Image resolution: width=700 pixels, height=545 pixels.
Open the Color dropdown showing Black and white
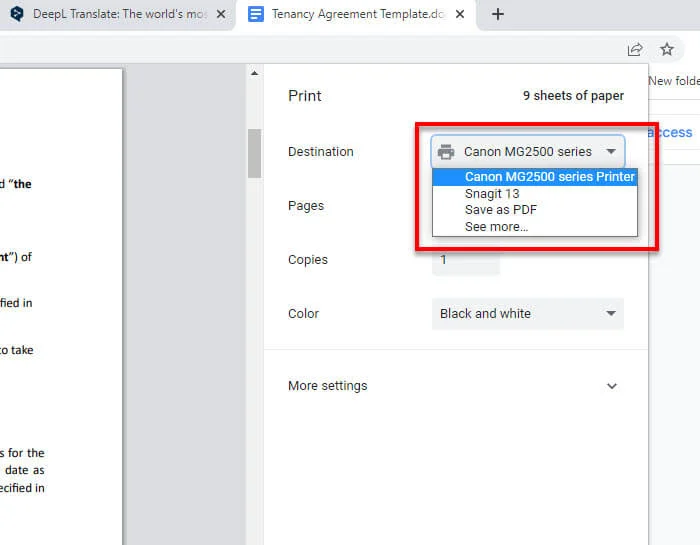pyautogui.click(x=528, y=314)
